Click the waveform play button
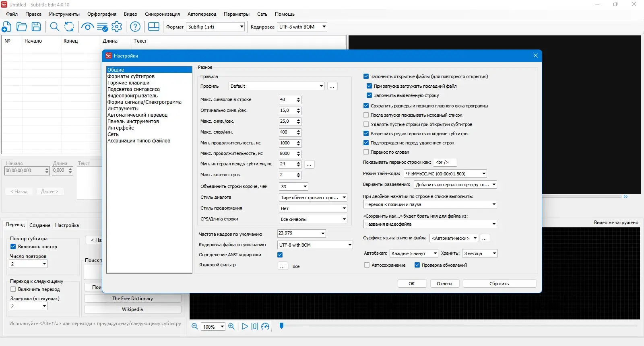 coord(245,326)
